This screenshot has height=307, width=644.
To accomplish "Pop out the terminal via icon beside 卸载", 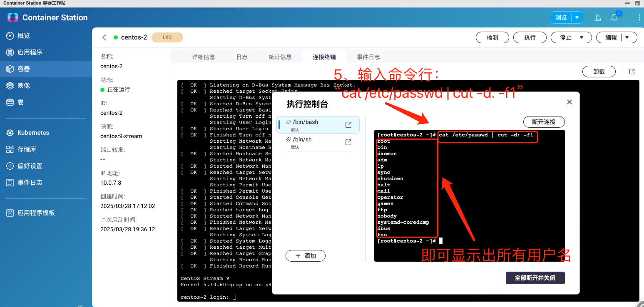I will 632,72.
